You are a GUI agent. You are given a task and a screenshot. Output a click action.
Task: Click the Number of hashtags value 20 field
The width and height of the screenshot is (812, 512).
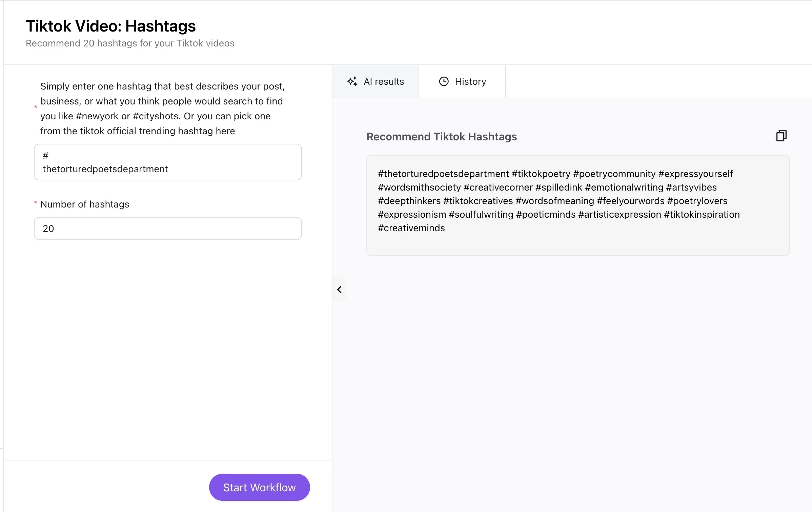(x=168, y=229)
